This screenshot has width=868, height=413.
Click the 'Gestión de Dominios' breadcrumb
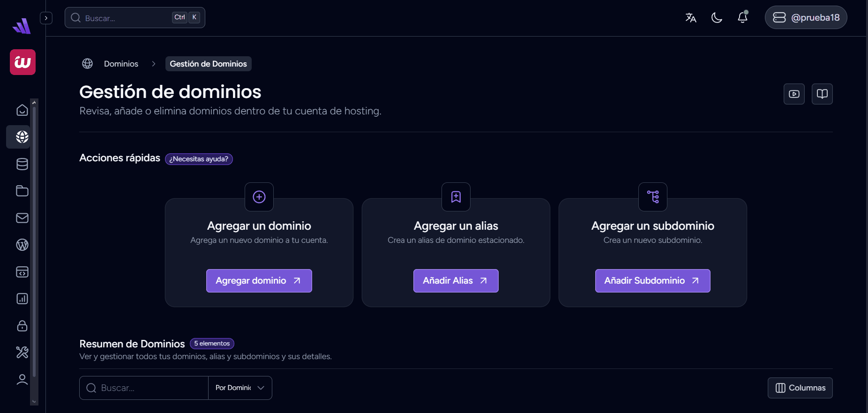click(x=208, y=64)
